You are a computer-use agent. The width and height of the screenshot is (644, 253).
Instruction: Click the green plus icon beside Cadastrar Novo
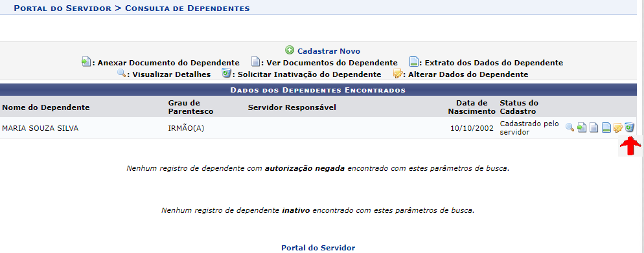click(290, 50)
